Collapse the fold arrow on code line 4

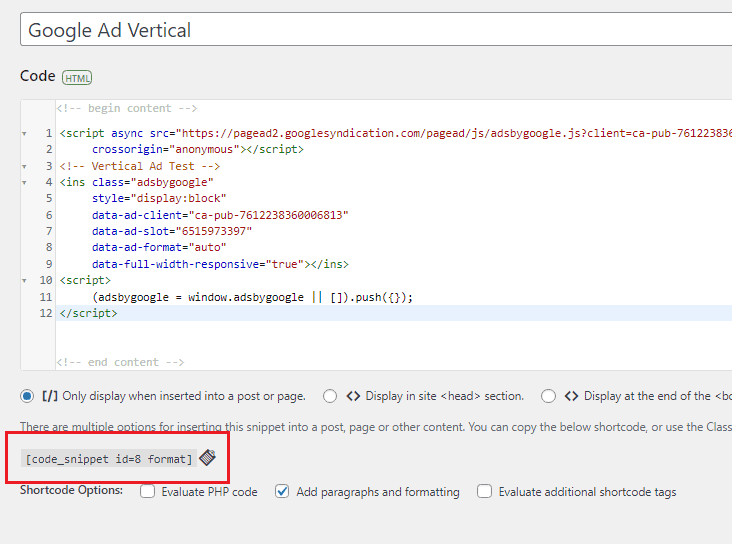point(24,183)
